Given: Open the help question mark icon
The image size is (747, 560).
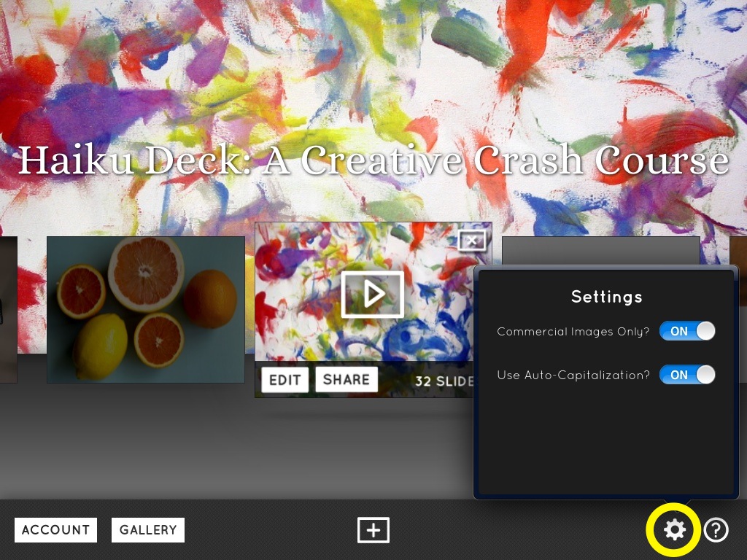Looking at the screenshot, I should click(716, 529).
